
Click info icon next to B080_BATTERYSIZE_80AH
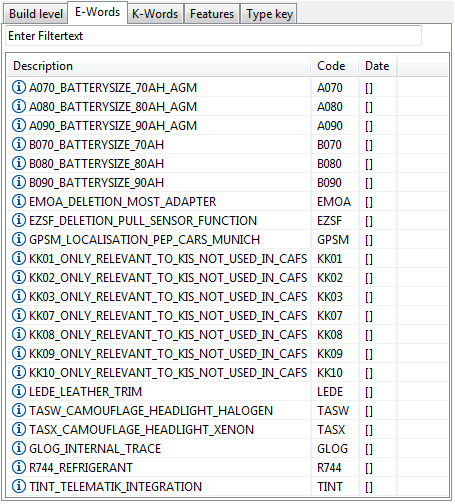tap(19, 163)
